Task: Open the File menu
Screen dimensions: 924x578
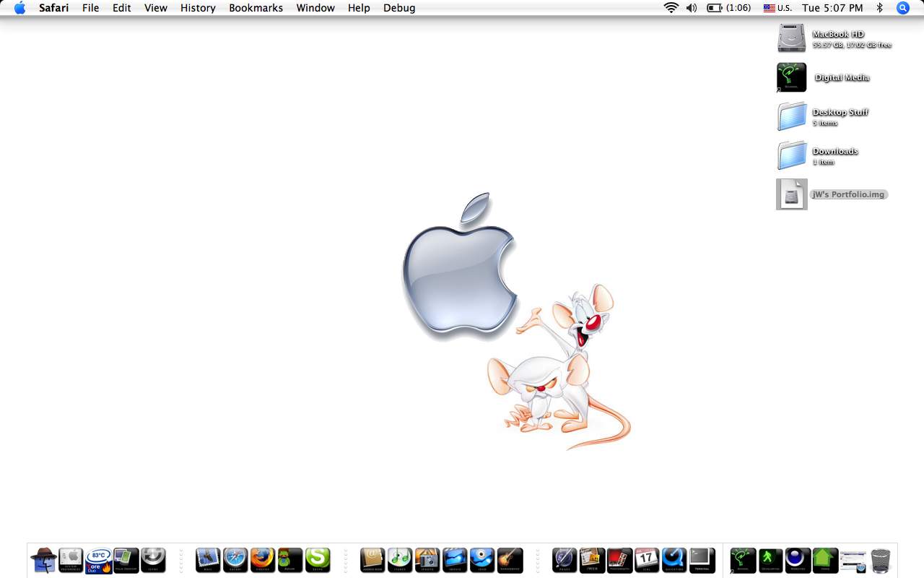Action: pos(91,8)
